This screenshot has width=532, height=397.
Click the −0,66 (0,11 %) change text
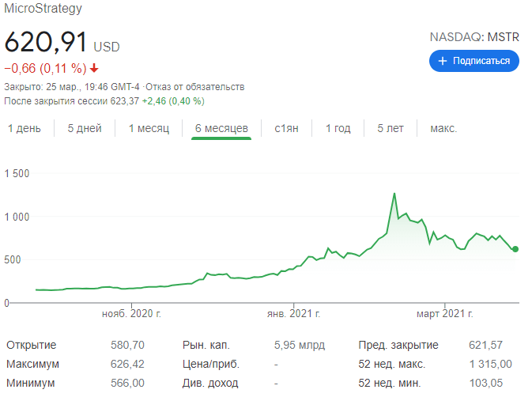pyautogui.click(x=46, y=69)
